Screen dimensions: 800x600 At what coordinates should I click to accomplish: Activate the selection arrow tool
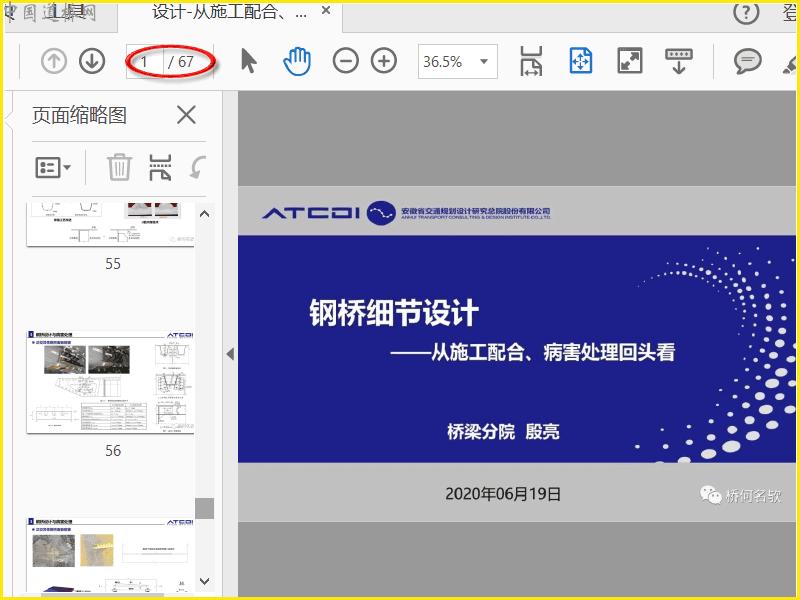pyautogui.click(x=249, y=61)
